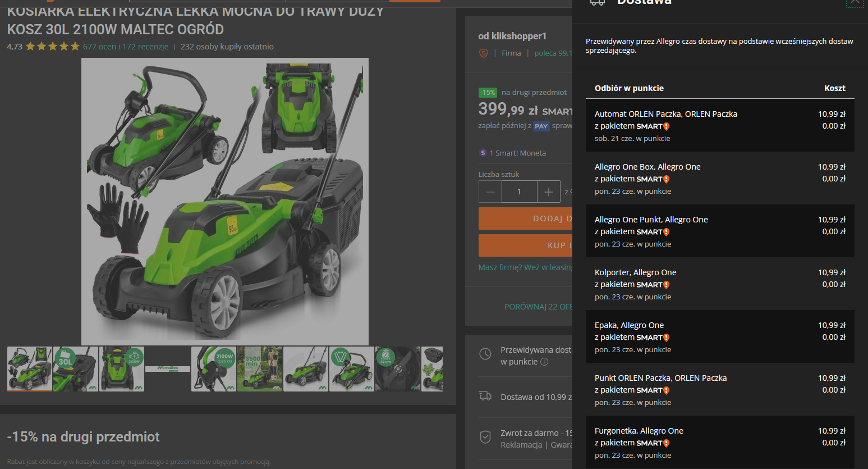Click the main lawn mower product image

click(225, 202)
